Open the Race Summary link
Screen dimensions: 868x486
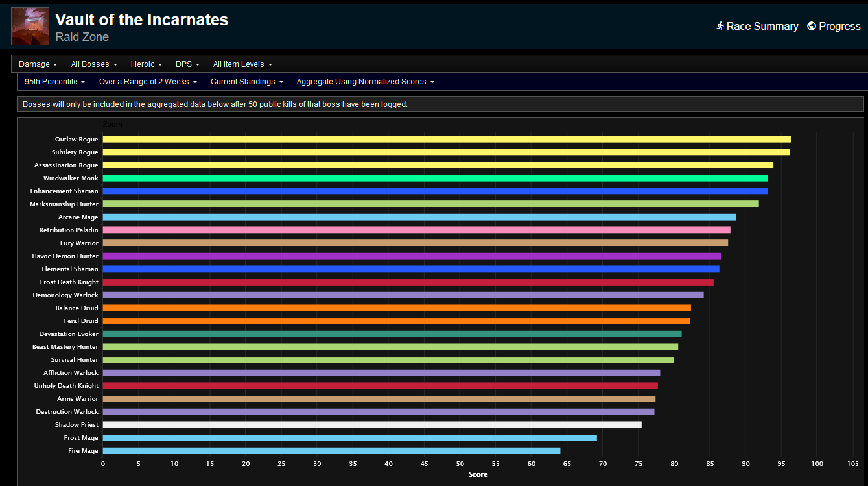click(x=762, y=26)
